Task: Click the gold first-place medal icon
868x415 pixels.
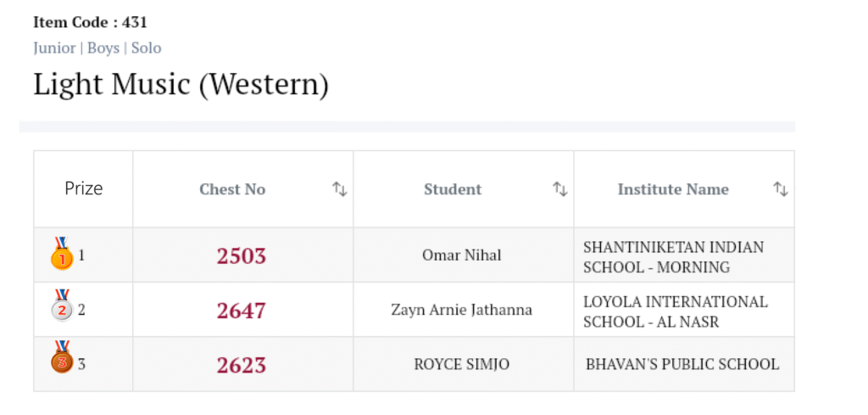Action: (62, 255)
